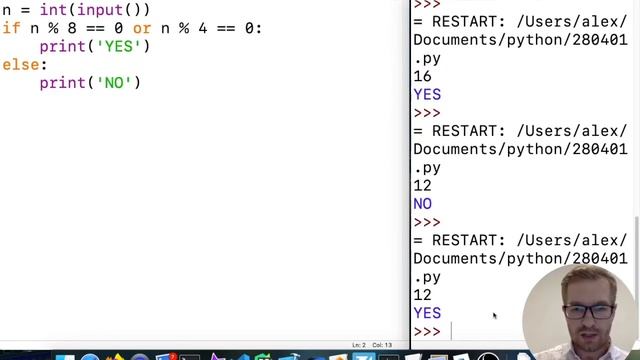Click 'n % 8 == 0' condition in editor
Screen dimensions: 640x360
point(77,29)
